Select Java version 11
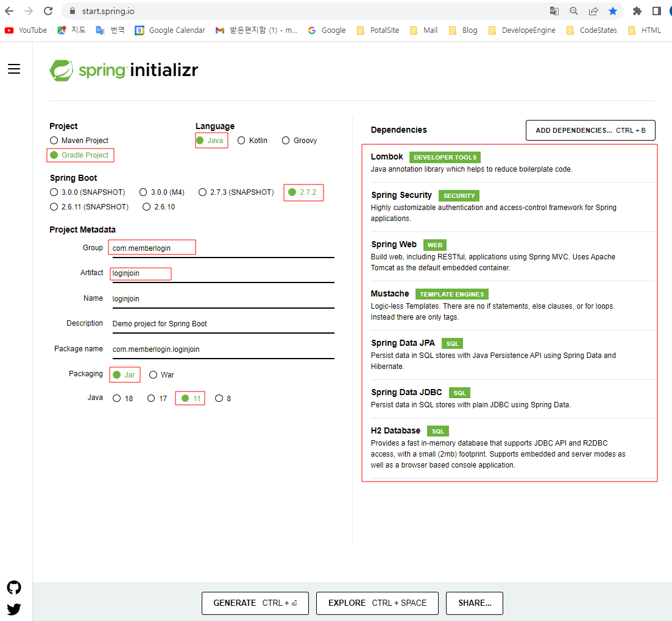 click(x=191, y=398)
